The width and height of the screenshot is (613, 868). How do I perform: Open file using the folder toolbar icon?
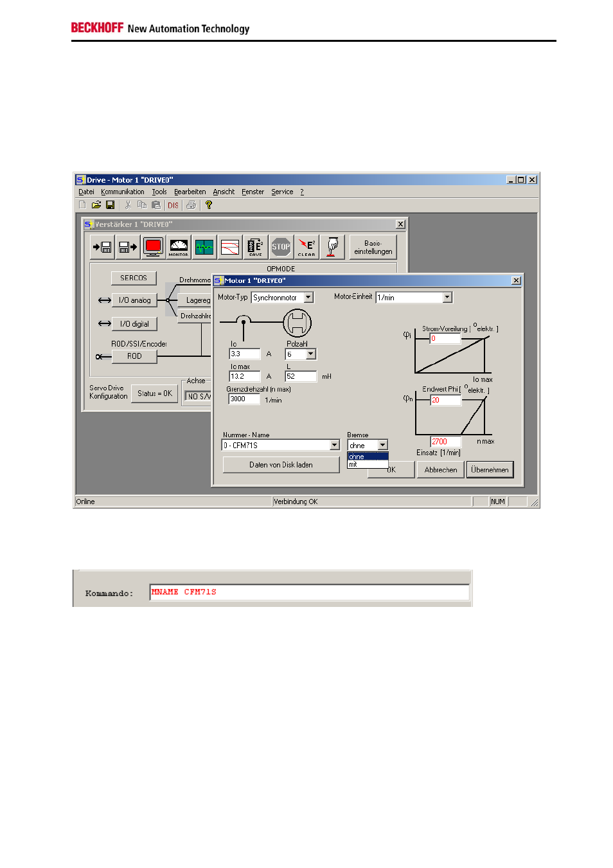point(96,205)
